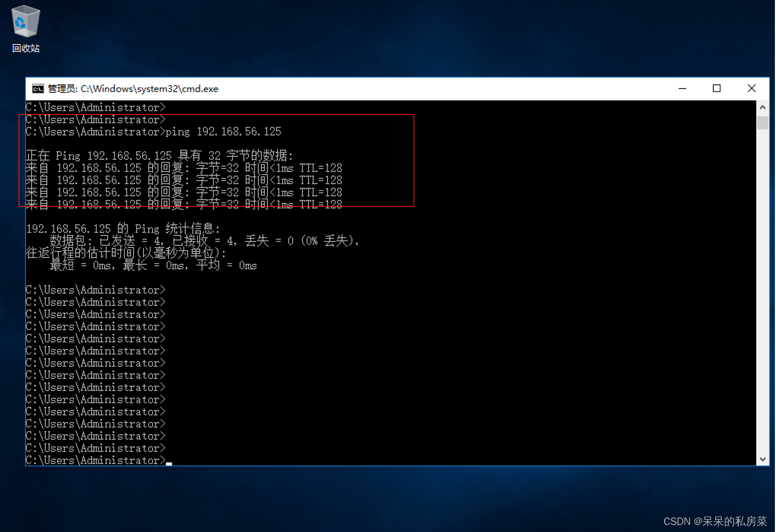Click the '192.168.56.125 的 Ping 统计信息' line
Screen dimensions: 776x532
123,228
